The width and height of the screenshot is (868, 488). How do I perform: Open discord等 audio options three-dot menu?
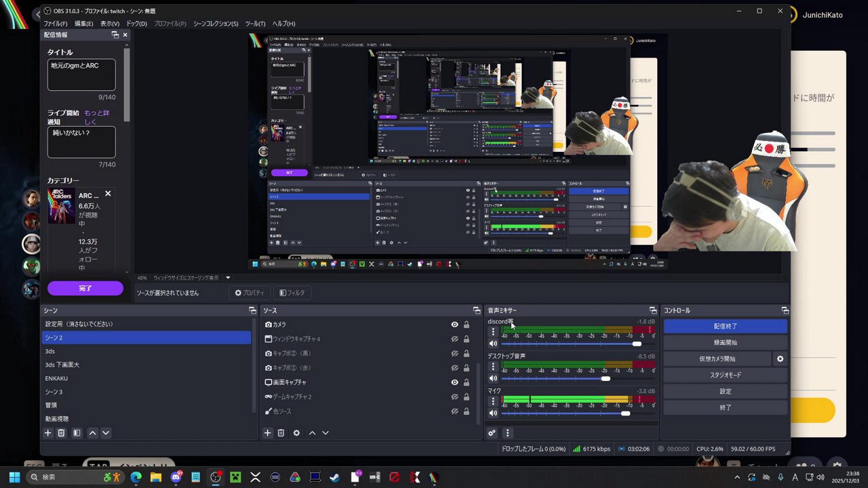(x=493, y=332)
